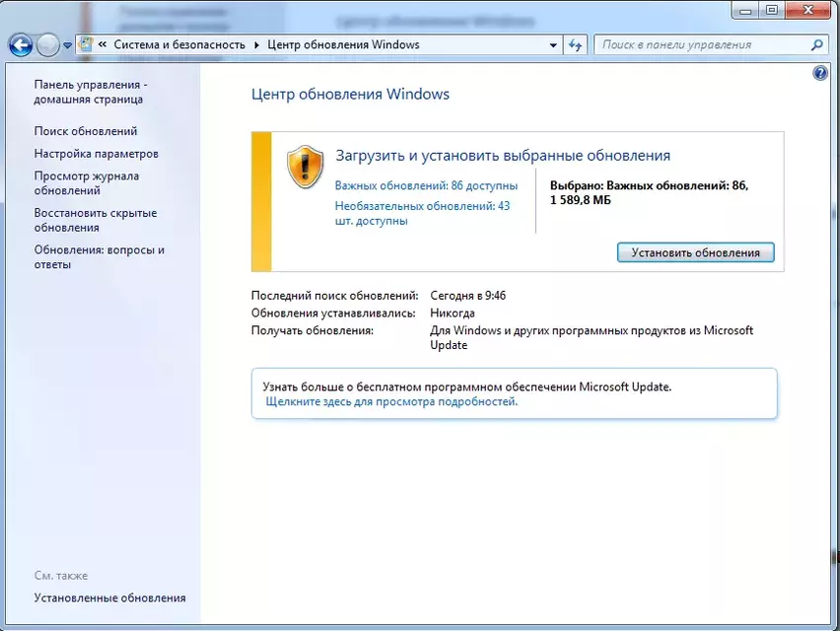Click the Control Panel icon in address bar

[86, 44]
